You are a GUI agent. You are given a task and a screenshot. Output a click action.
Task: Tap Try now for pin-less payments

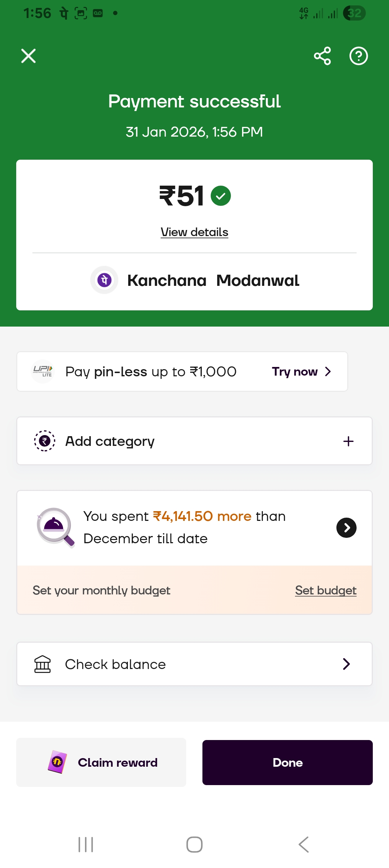(x=301, y=372)
